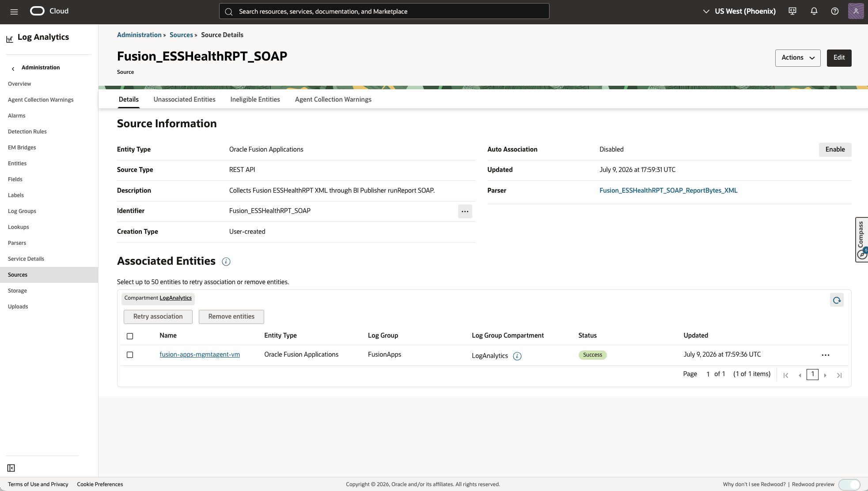Viewport: 868px width, 491px height.
Task: Open the Cloud Shell developer tools icon
Action: click(792, 11)
